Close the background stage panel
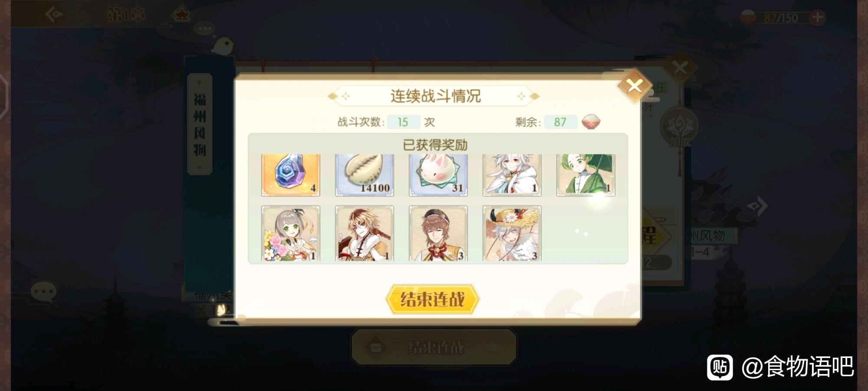 point(680,67)
